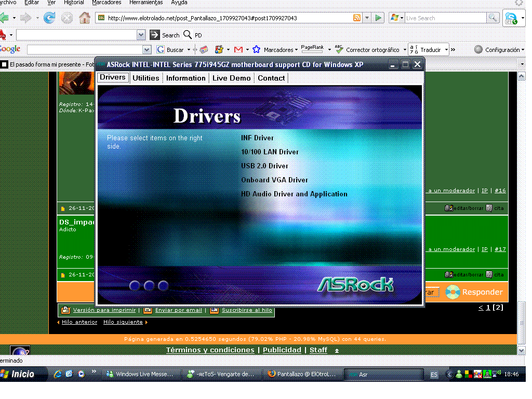This screenshot has width=532, height=399.
Task: Click the orange Responder button
Action: [x=475, y=292]
